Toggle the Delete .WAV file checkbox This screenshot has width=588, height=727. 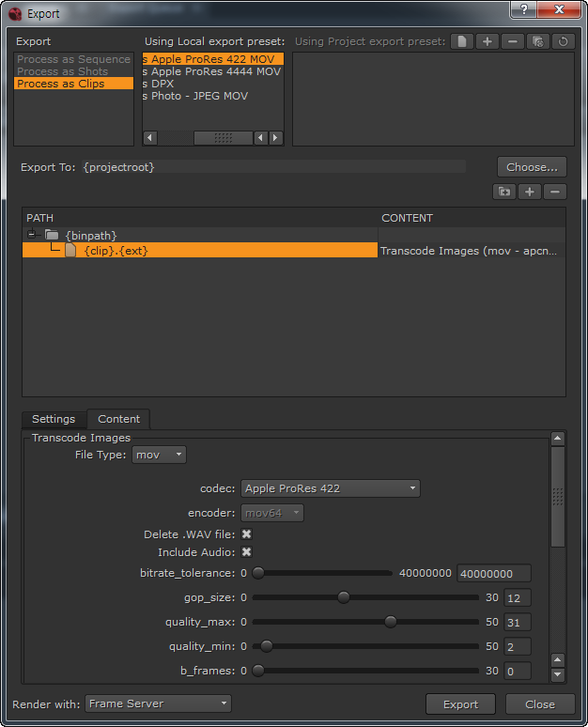[247, 534]
